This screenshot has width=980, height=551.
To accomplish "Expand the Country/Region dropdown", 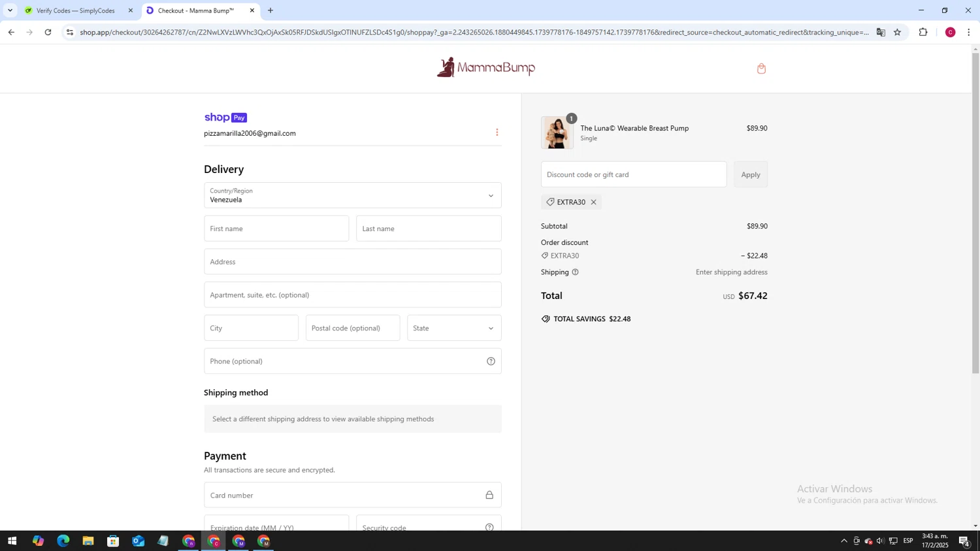I will 353,195.
